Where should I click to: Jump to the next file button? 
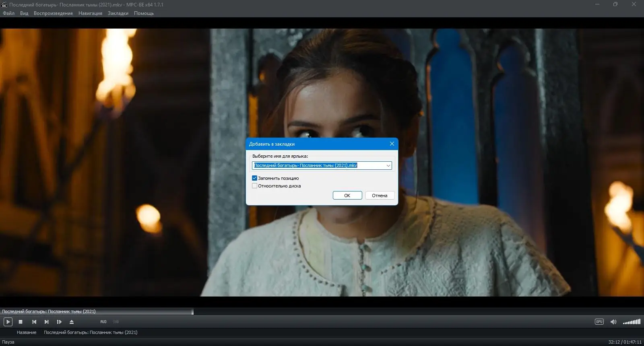coord(47,322)
